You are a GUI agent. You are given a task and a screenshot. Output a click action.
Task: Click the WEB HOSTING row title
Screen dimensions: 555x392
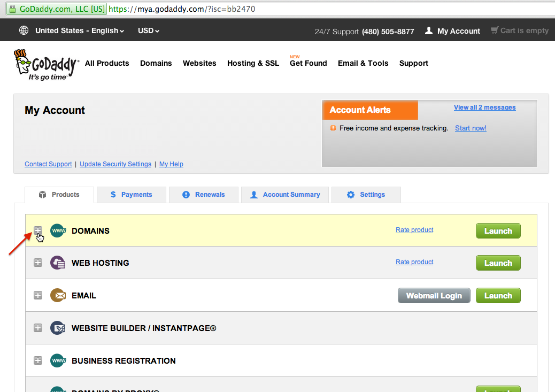pos(100,263)
